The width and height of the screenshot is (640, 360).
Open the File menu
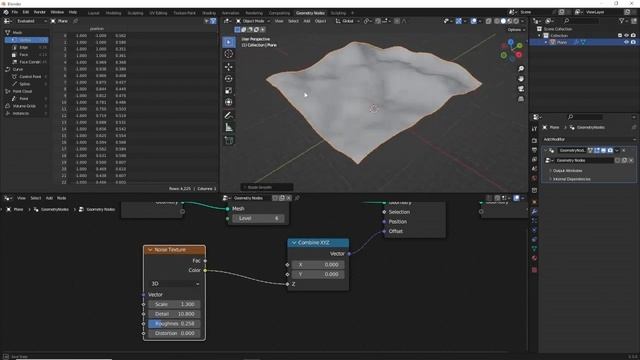[x=15, y=12]
